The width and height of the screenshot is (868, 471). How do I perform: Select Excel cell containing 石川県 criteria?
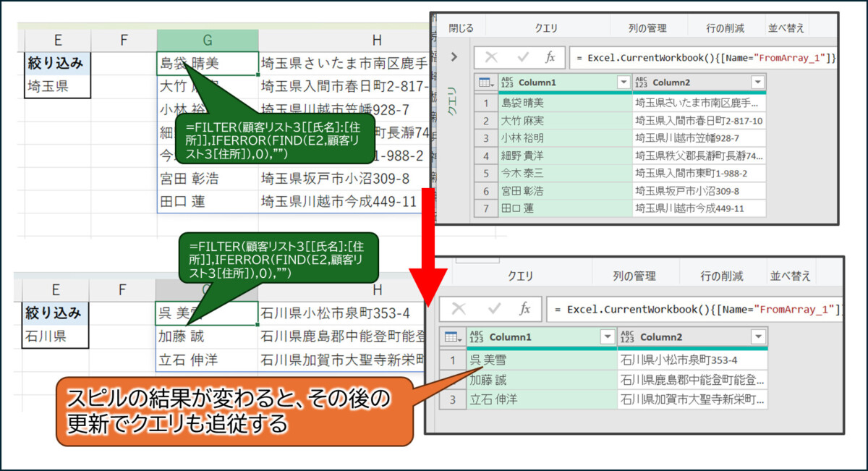57,336
